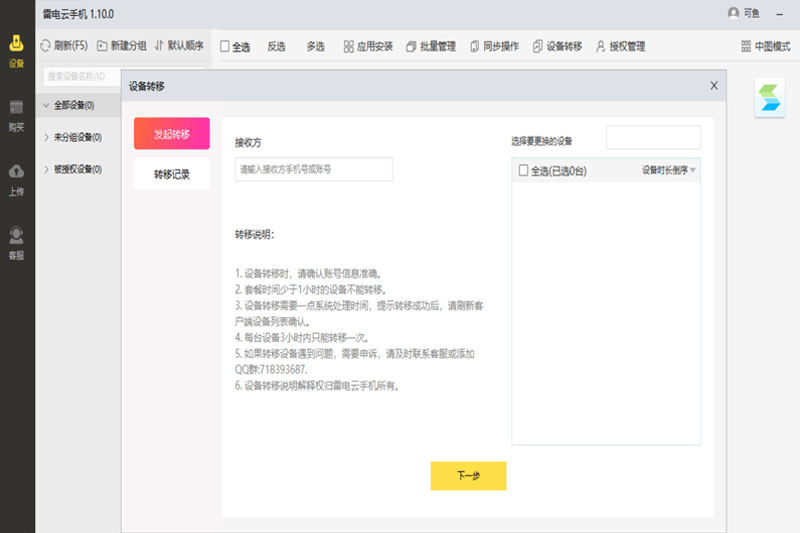Expand the 全部设备(0) group
The image size is (800, 533).
(x=47, y=105)
